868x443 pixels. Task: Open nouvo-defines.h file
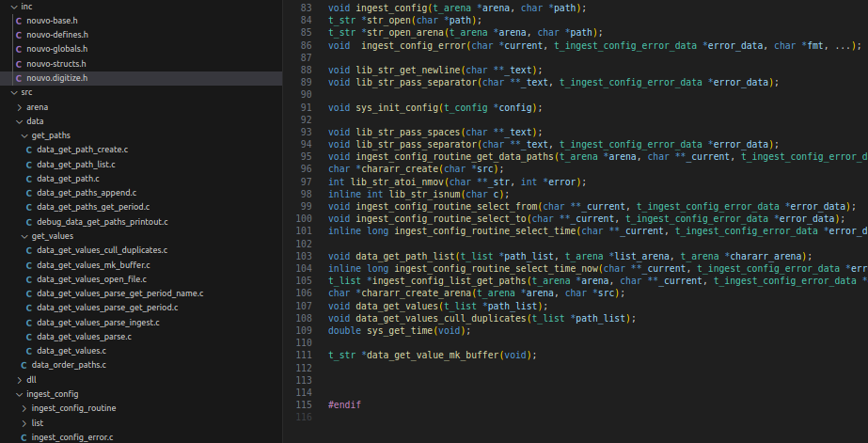point(57,35)
